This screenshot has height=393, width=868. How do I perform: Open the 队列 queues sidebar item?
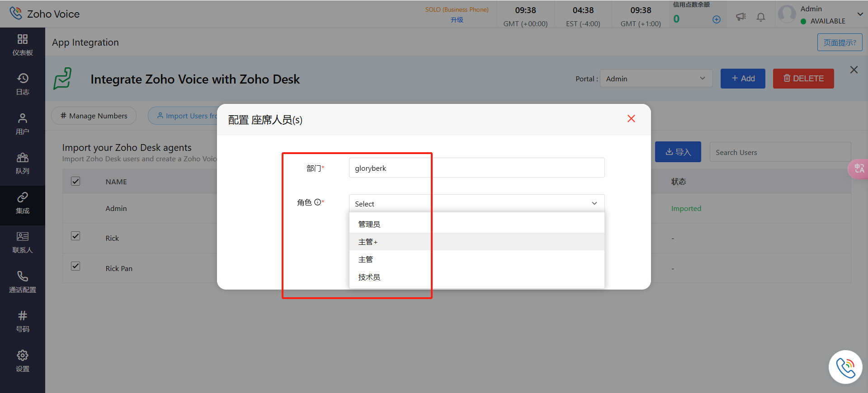coord(23,164)
